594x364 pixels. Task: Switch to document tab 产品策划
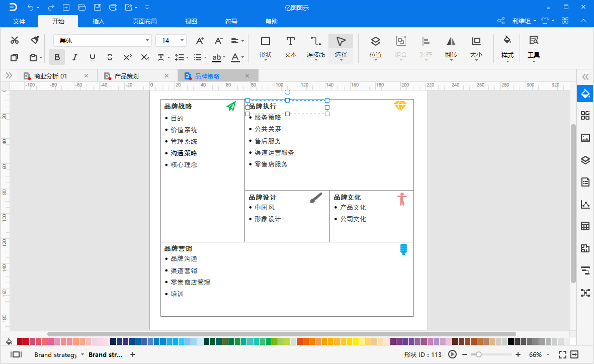click(x=127, y=76)
